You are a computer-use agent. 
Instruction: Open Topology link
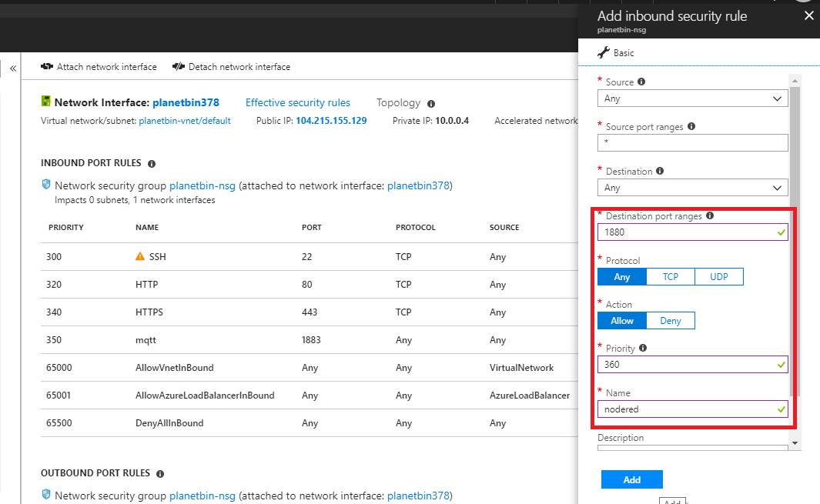click(x=398, y=102)
